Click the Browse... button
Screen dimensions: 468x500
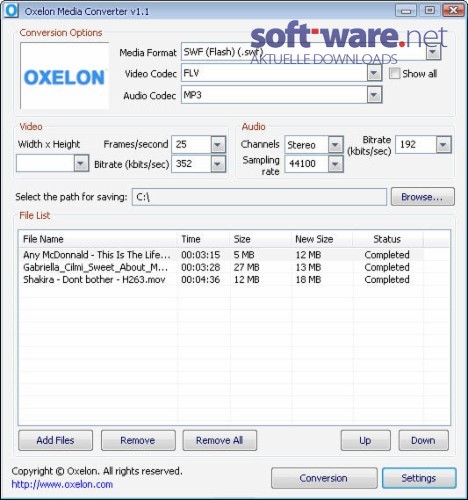click(422, 197)
